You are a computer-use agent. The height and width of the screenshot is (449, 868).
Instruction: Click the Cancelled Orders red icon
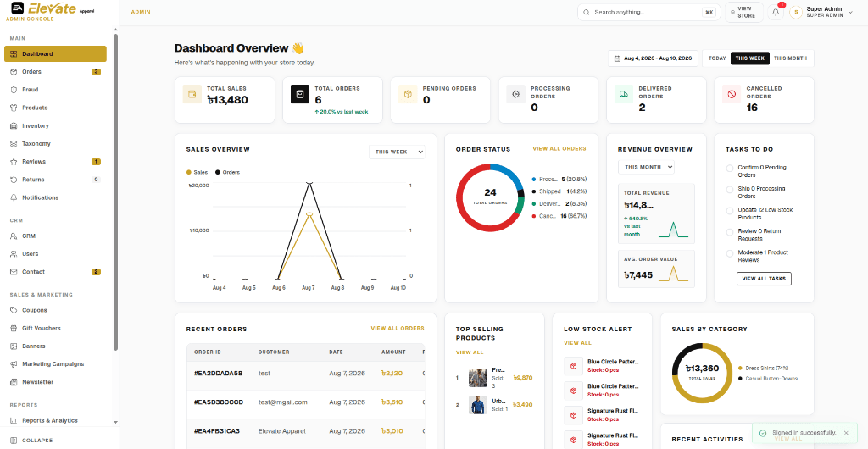[x=732, y=95]
